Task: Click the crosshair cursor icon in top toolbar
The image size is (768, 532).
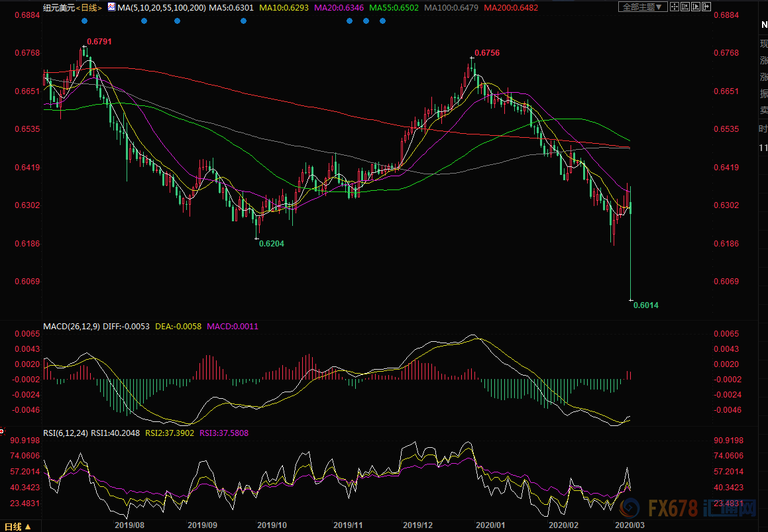Action: click(x=675, y=7)
